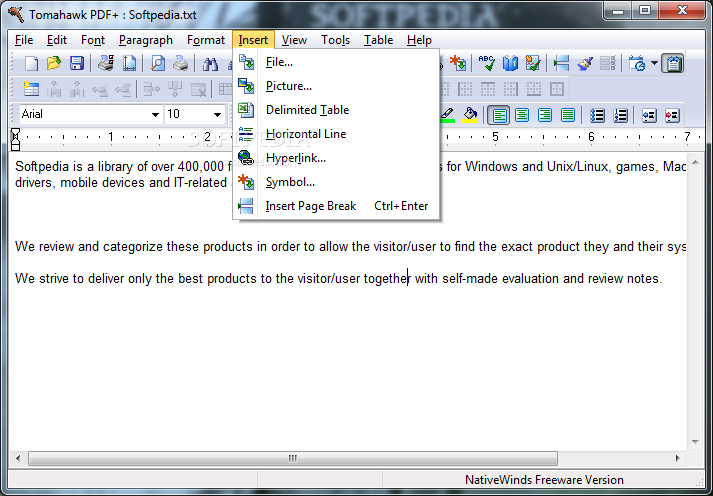This screenshot has height=496, width=713.
Task: Save the document with the floppy icon
Action: [x=77, y=63]
